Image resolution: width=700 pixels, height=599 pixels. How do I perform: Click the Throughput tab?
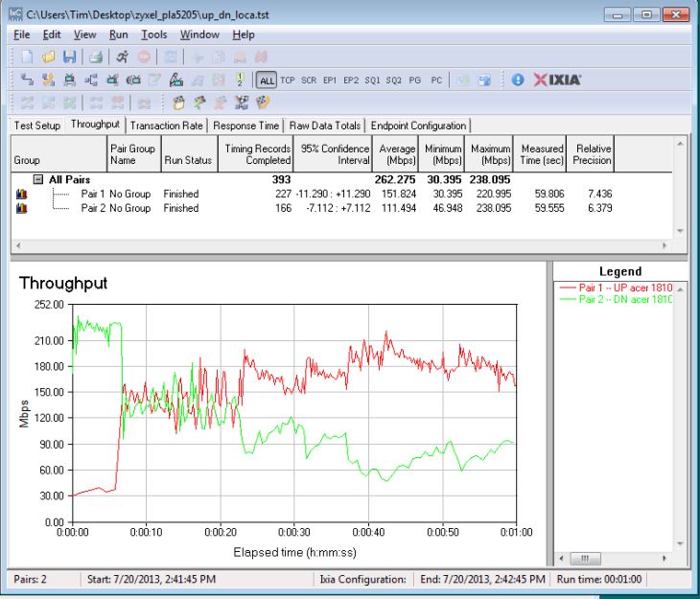pos(95,125)
